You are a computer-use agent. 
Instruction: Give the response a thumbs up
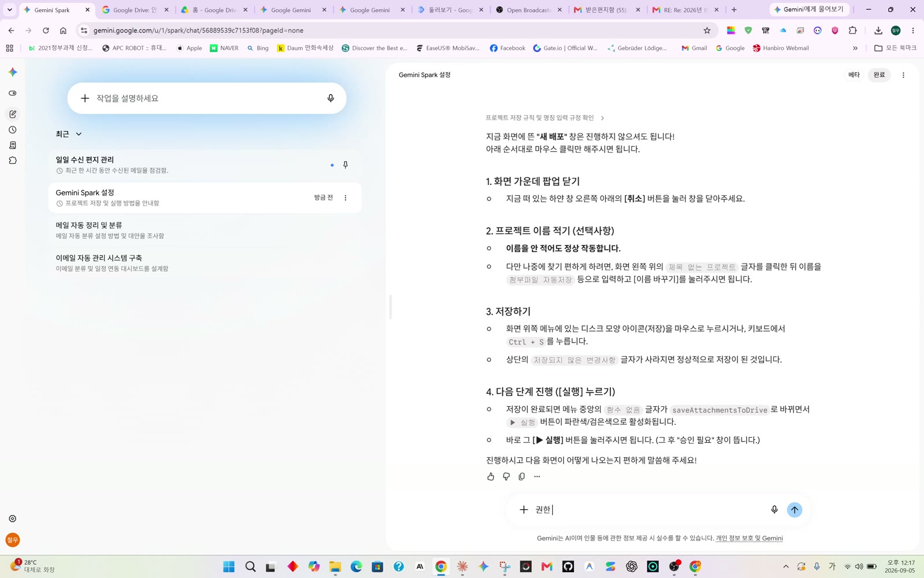[x=491, y=476]
